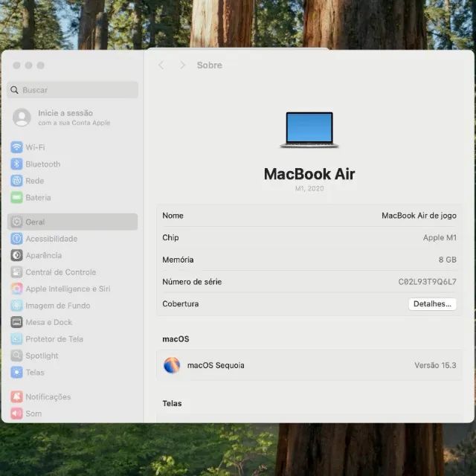The height and width of the screenshot is (476, 476).
Task: Click the macOS Sequoia logo icon
Action: pos(172,365)
